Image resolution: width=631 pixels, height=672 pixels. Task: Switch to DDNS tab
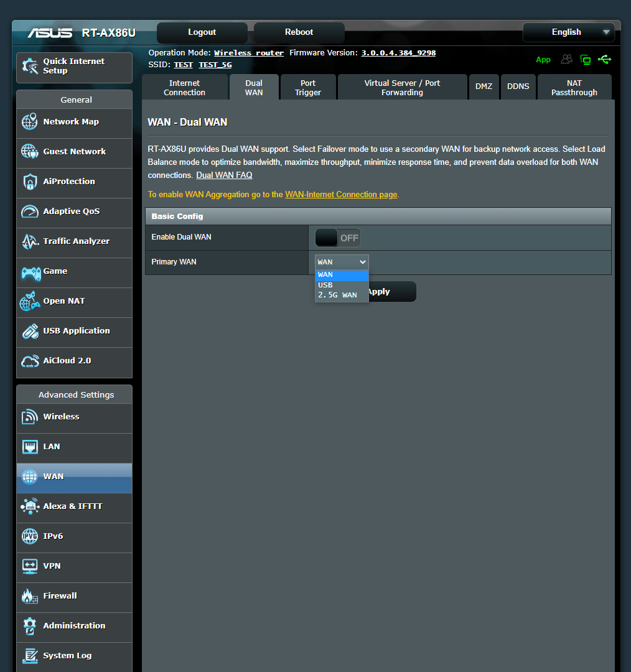coord(518,86)
